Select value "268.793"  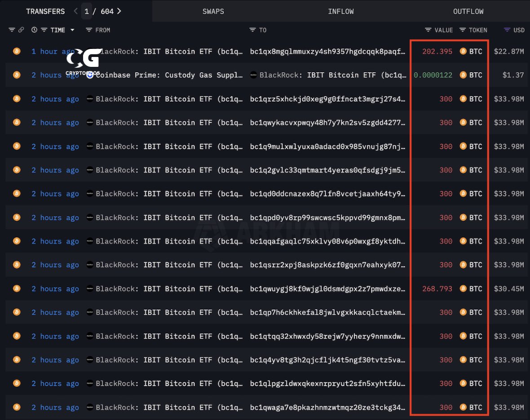coord(437,289)
